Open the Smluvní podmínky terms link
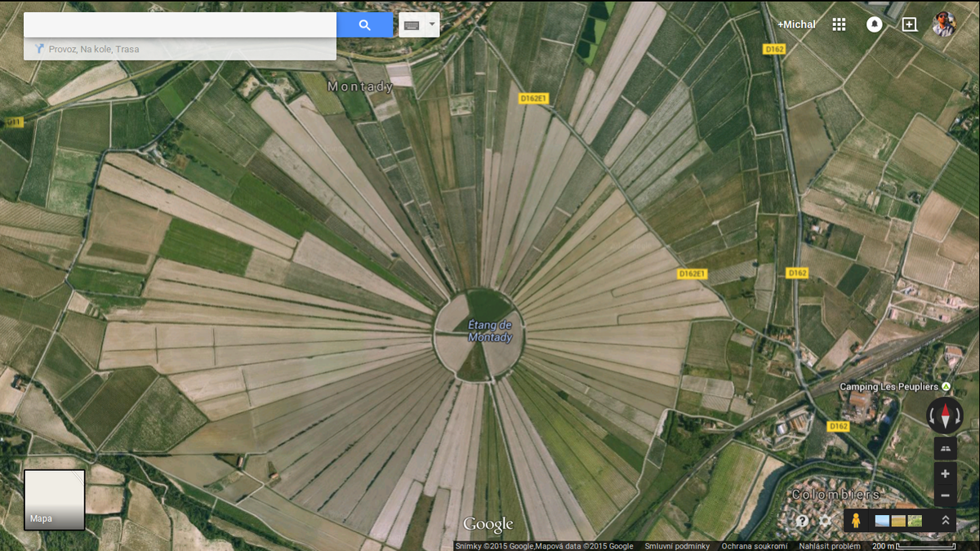The height and width of the screenshot is (551, 980). [677, 546]
